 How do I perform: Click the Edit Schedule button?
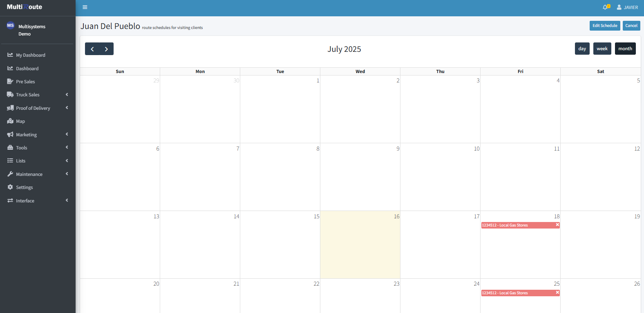click(605, 26)
